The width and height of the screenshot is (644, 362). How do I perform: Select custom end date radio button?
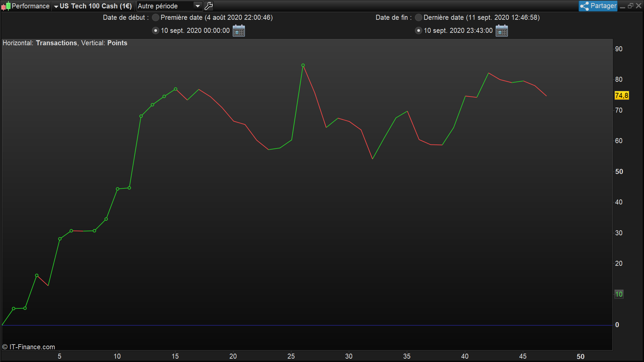[x=419, y=31]
